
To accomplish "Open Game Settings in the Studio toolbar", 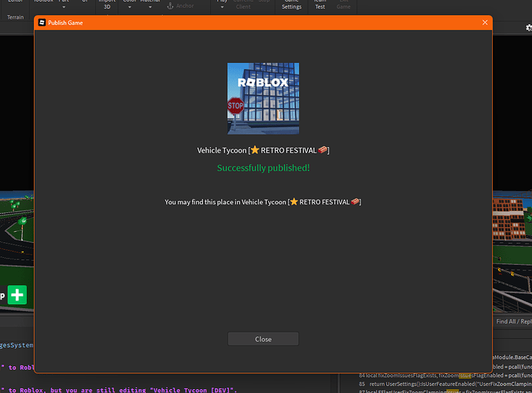I will point(291,5).
